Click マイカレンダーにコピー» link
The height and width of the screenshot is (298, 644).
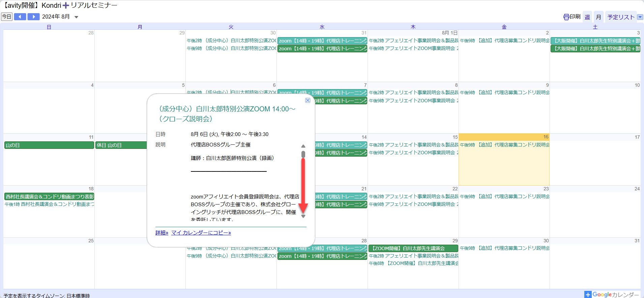point(201,233)
